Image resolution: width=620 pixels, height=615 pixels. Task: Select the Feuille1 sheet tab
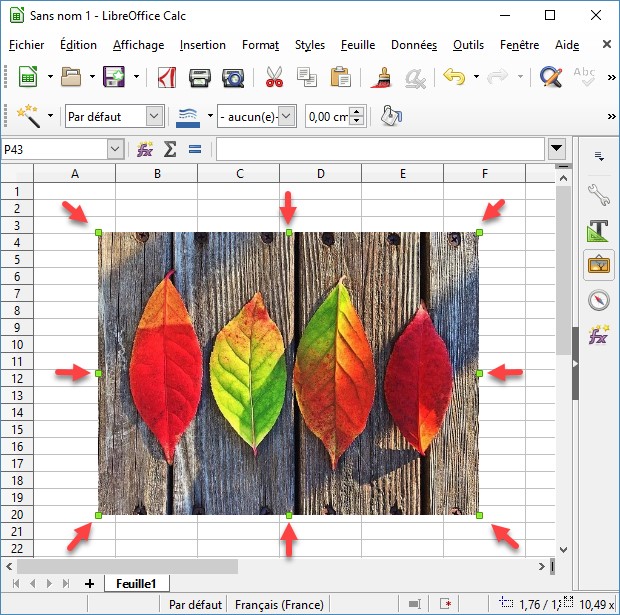[138, 583]
